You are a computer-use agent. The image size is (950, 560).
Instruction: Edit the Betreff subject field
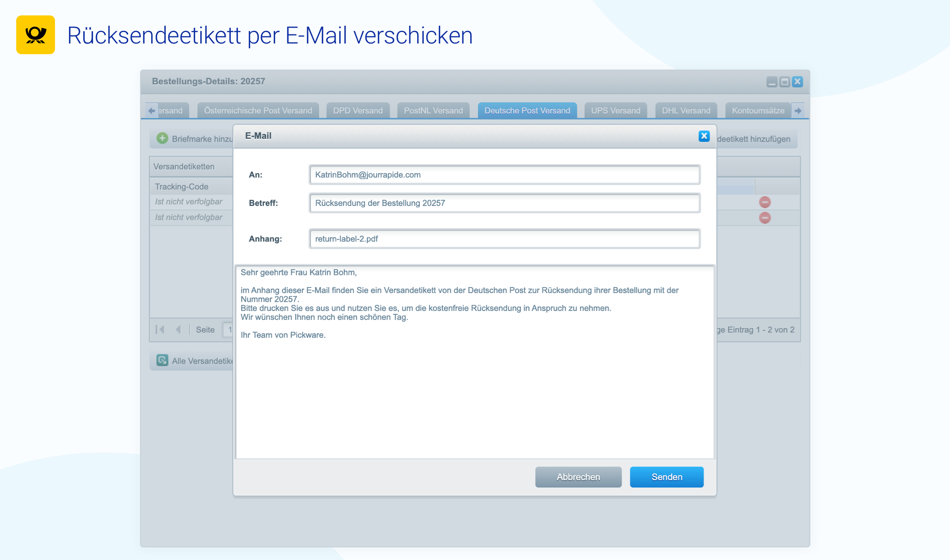pos(505,203)
